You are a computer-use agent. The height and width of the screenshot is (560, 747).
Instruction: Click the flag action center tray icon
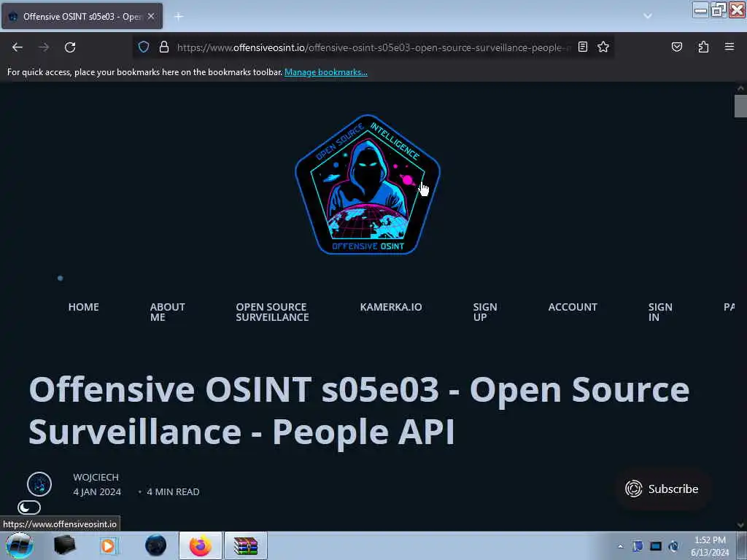click(x=638, y=546)
